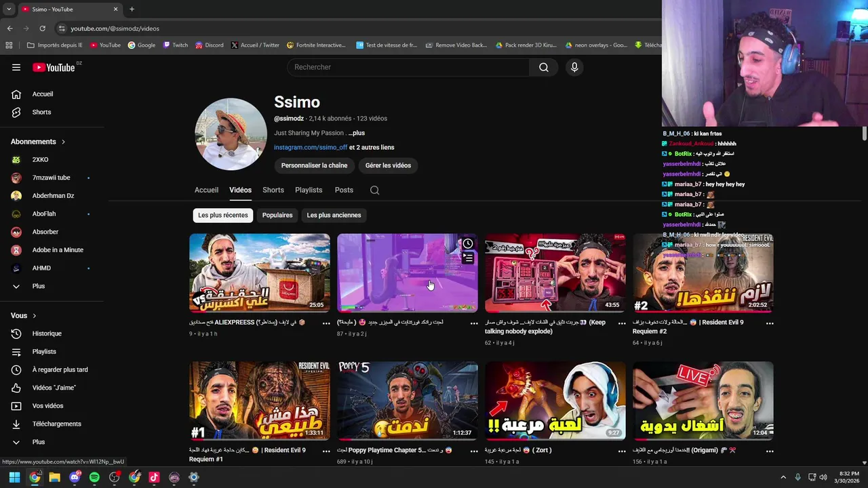Click Personnaliser la chaîne button
This screenshot has width=868, height=488.
pyautogui.click(x=314, y=165)
